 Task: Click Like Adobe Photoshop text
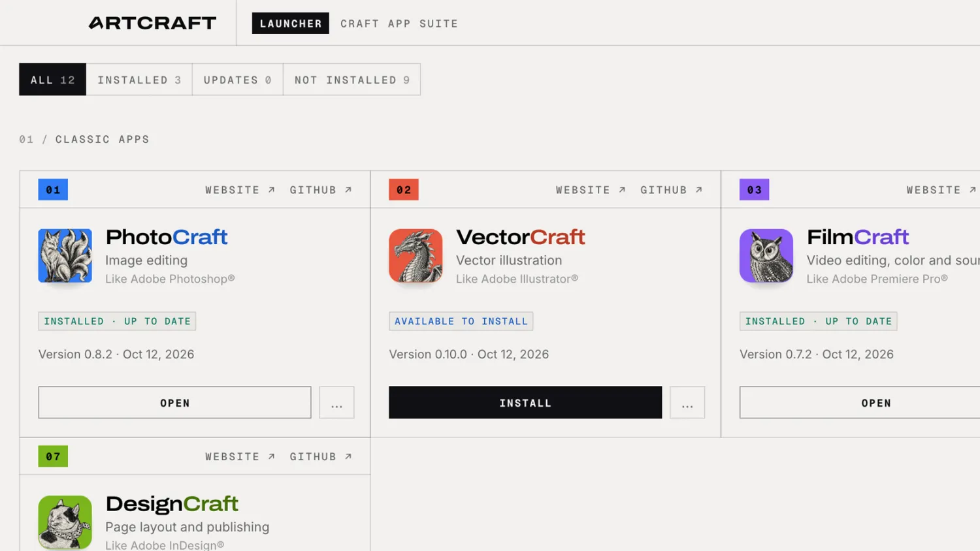click(170, 279)
